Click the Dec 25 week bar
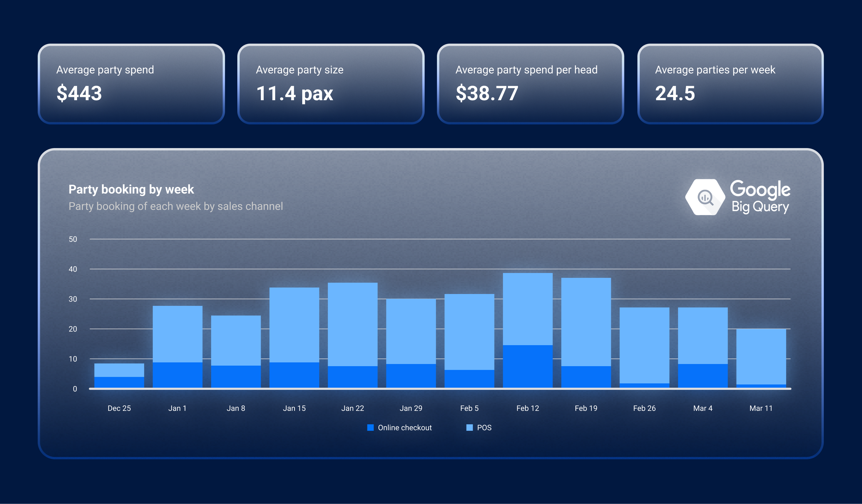This screenshot has height=504, width=862. coord(119,375)
